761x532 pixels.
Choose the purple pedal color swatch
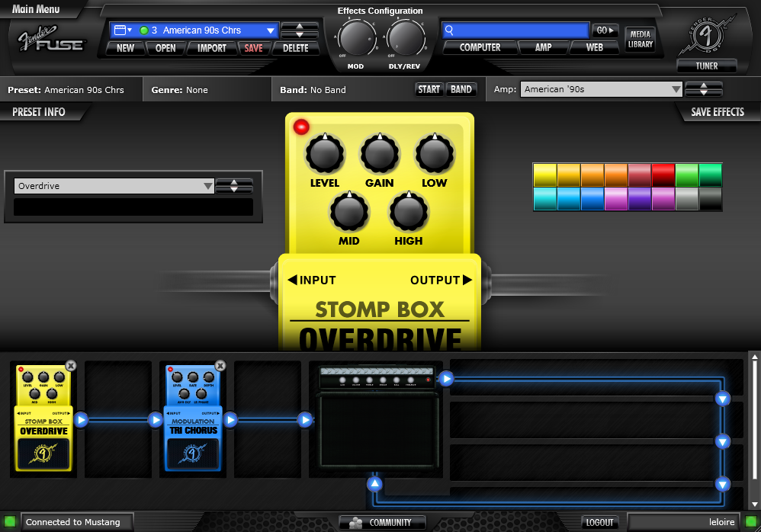point(640,199)
